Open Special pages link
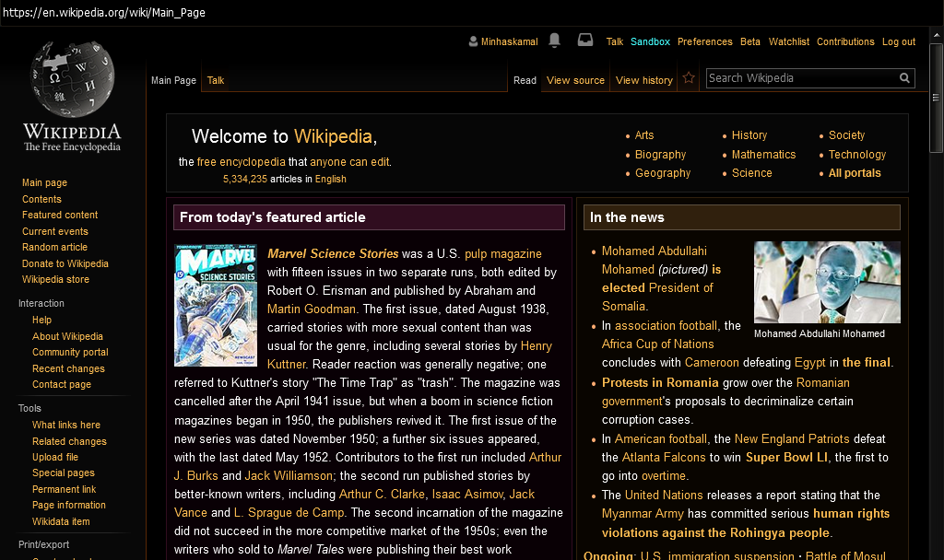This screenshot has width=944, height=560. click(x=64, y=472)
